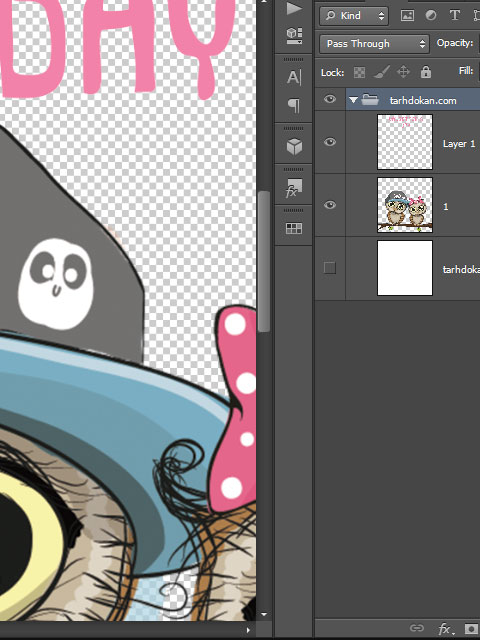Image resolution: width=480 pixels, height=640 pixels.
Task: Collapse the tarhdokan.com group
Action: (353, 100)
